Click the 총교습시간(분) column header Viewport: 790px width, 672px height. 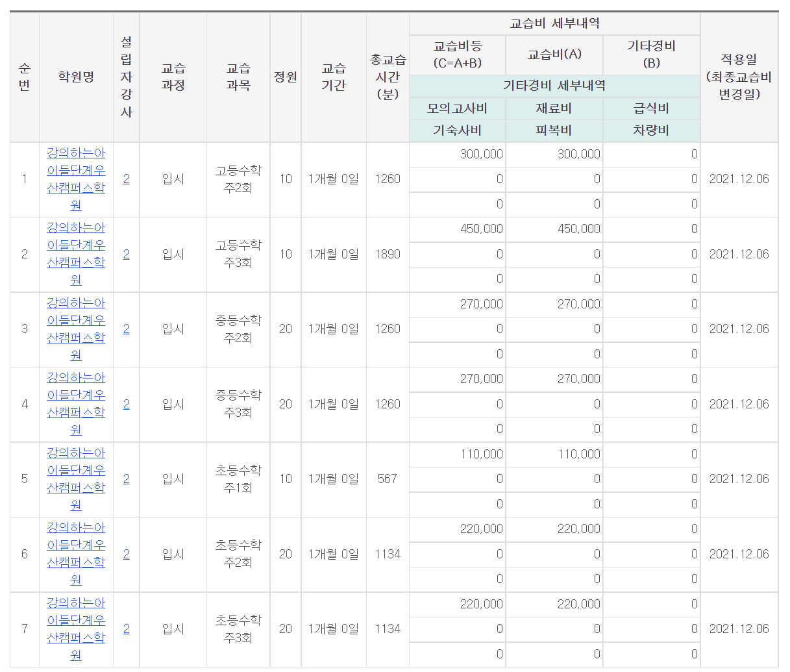point(388,77)
